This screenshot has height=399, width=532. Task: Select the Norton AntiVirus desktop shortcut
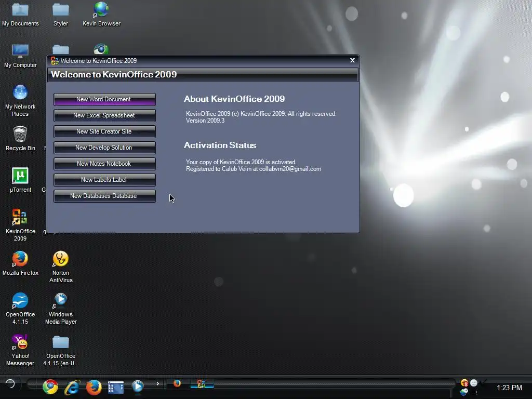coord(61,267)
